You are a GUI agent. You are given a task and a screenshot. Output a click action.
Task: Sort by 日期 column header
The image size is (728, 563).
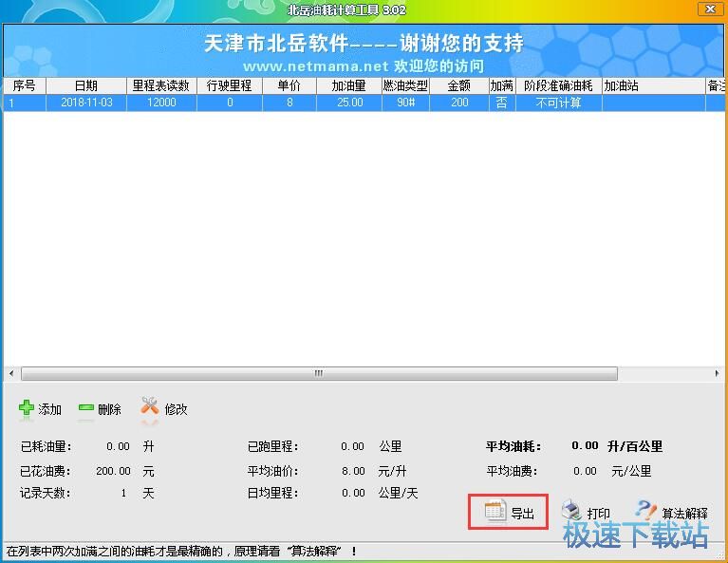[86, 85]
